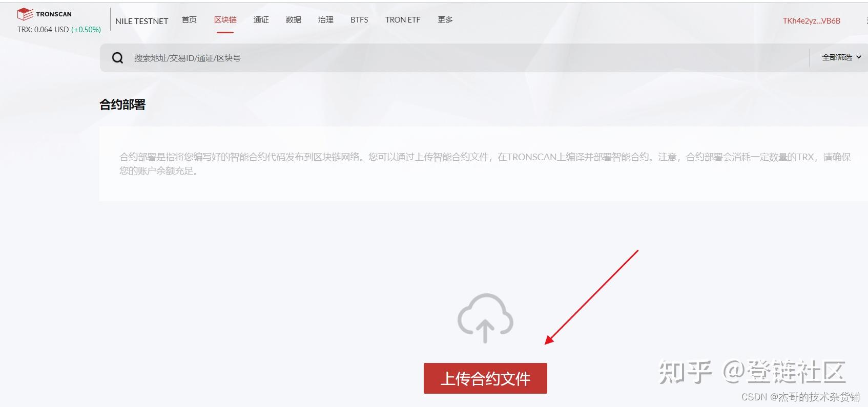
Task: Click the 合约部署 description paragraph
Action: pyautogui.click(x=485, y=164)
